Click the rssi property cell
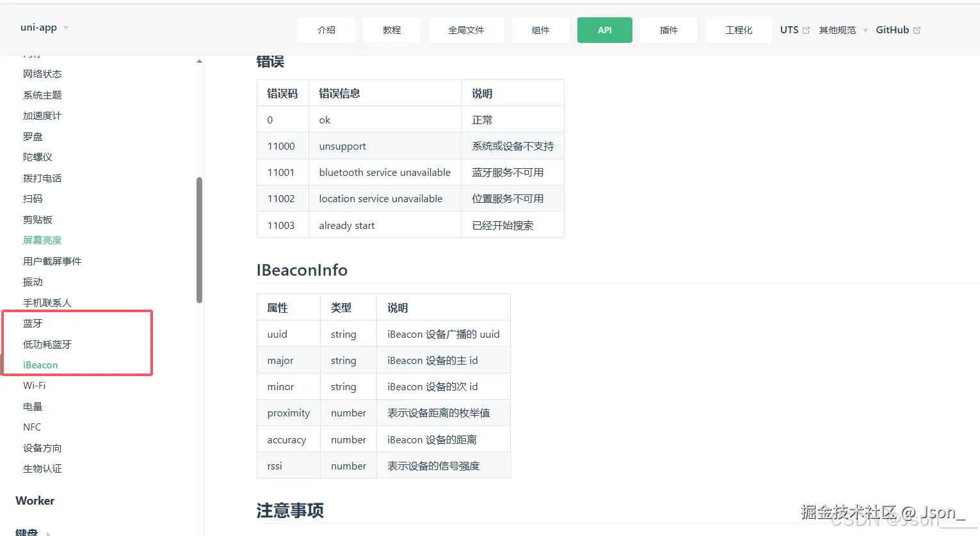This screenshot has height=536, width=980. click(x=289, y=466)
